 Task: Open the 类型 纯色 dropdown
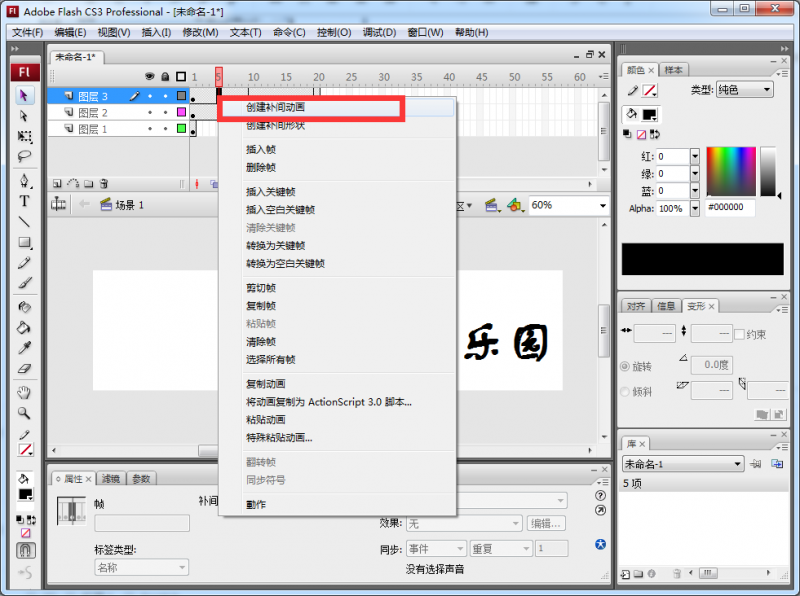point(745,90)
